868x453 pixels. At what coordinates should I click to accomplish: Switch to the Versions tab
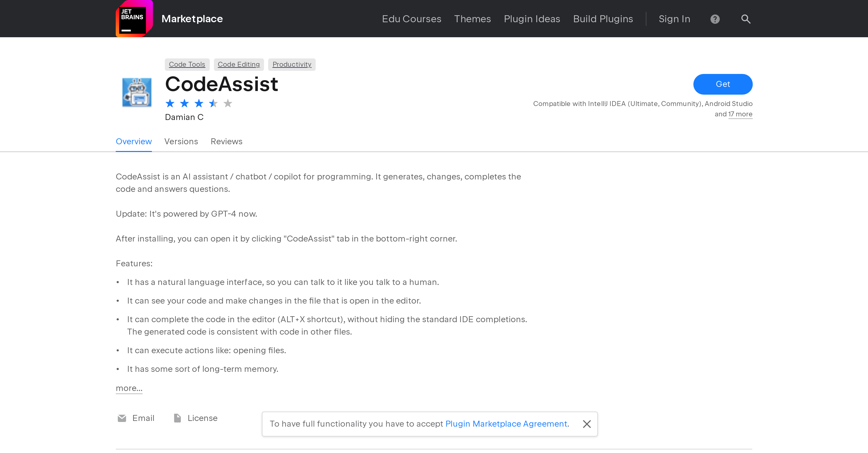tap(181, 141)
